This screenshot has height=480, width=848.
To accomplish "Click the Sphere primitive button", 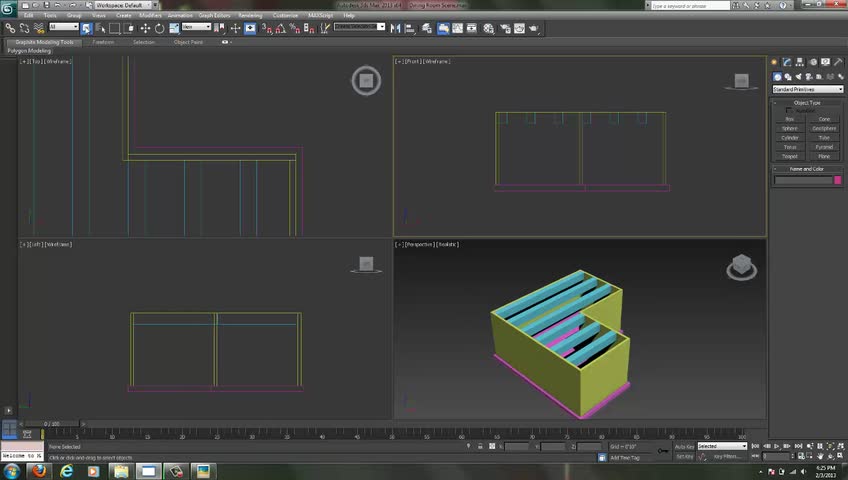I will 790,128.
